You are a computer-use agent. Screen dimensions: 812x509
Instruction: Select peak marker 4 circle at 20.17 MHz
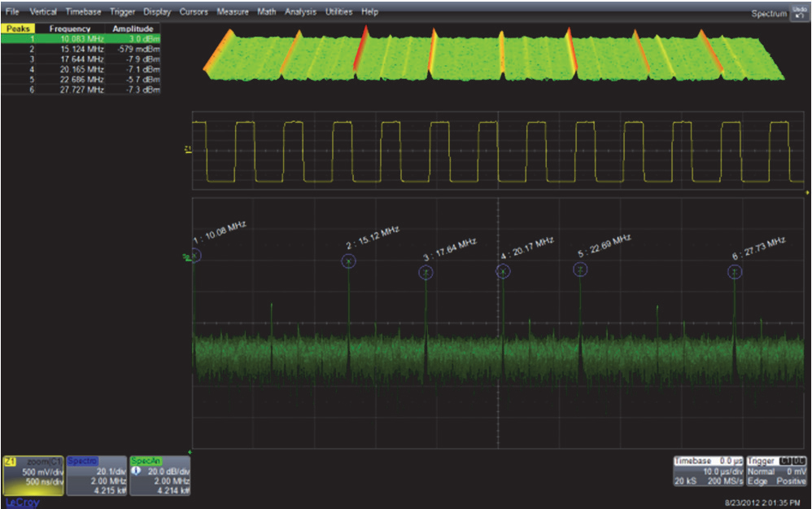click(503, 271)
